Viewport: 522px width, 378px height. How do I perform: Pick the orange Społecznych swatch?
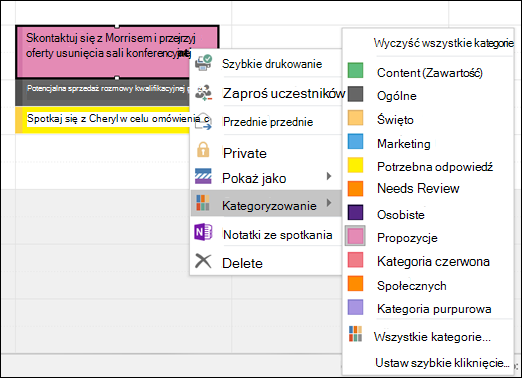point(355,283)
